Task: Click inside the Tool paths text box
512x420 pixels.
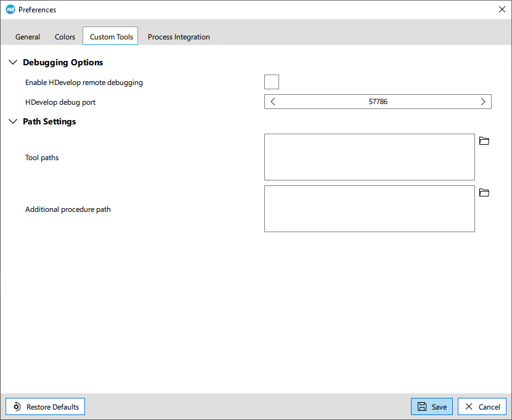Action: pos(369,157)
